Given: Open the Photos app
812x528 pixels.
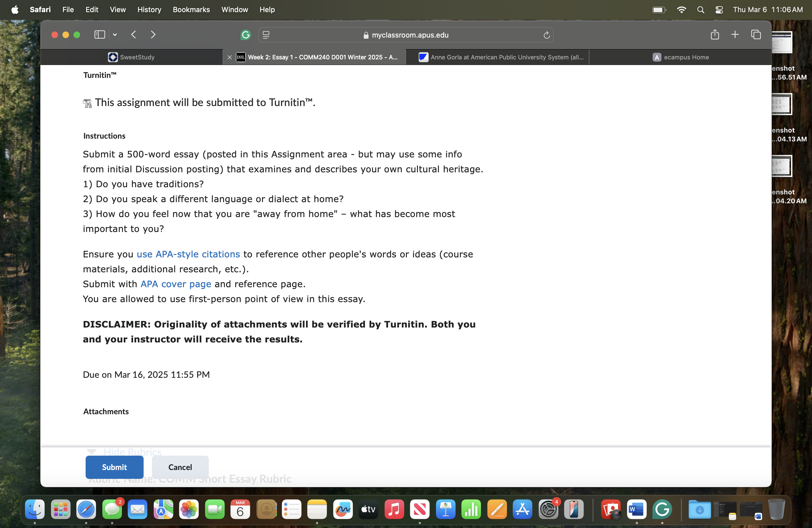Looking at the screenshot, I should click(189, 509).
